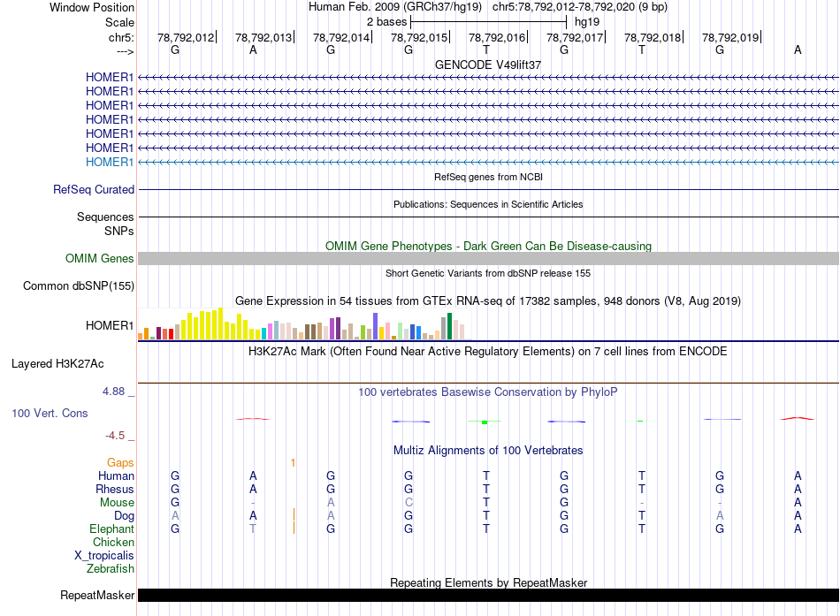Click the orange Gaps label
Screen dimensions: 840x616
[120, 462]
